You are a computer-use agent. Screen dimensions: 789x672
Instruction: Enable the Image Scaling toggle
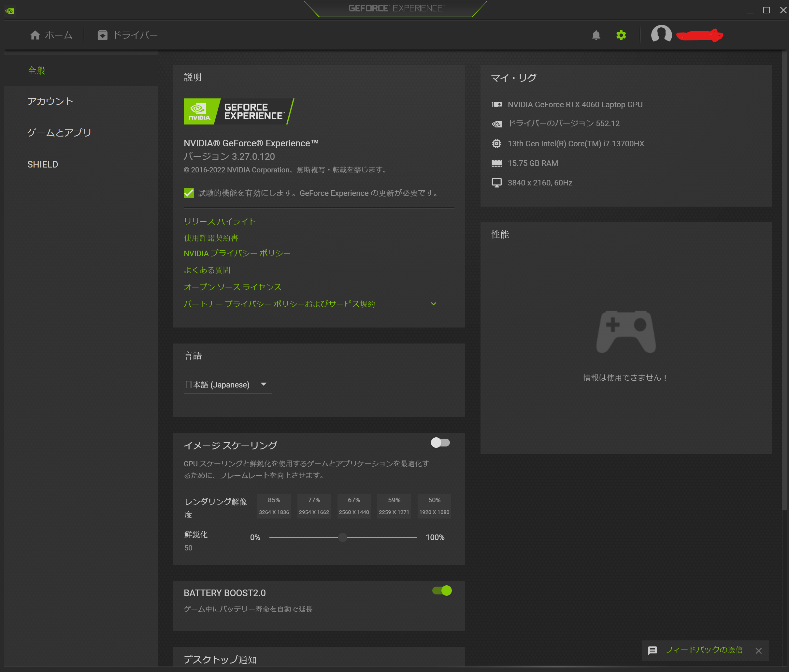click(440, 442)
